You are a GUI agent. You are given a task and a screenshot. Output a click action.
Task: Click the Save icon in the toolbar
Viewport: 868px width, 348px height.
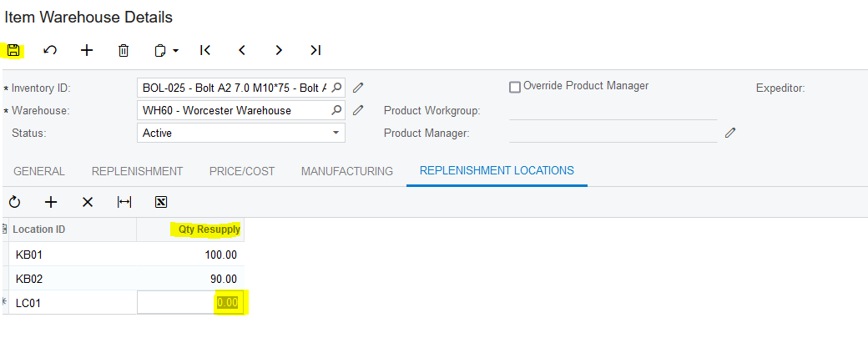click(x=13, y=50)
